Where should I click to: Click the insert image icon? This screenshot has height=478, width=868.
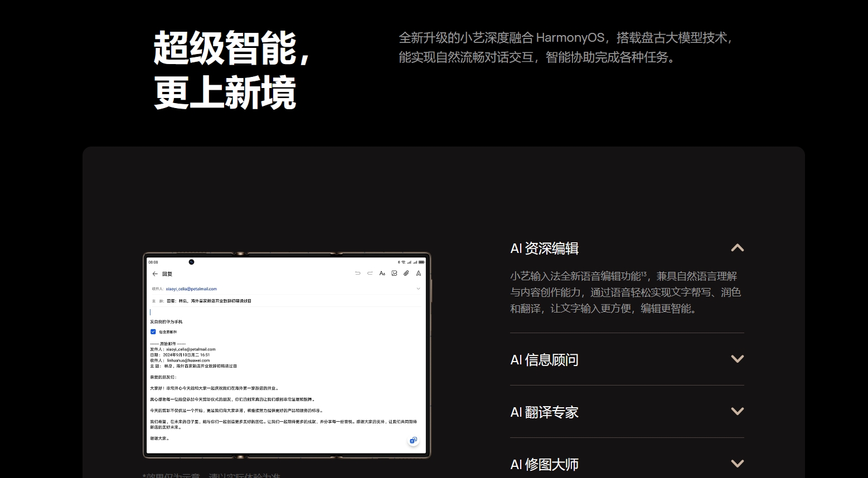[395, 273]
